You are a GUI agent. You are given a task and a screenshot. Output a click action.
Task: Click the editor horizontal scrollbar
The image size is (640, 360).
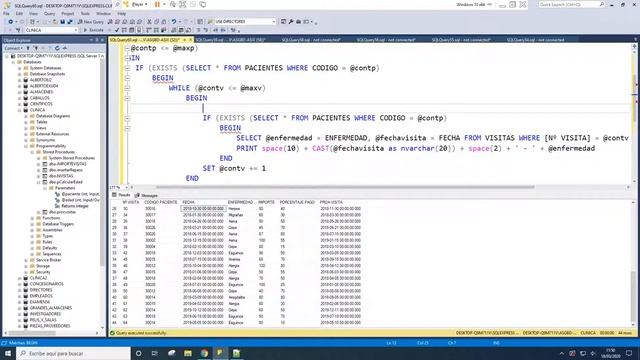[x=345, y=187]
